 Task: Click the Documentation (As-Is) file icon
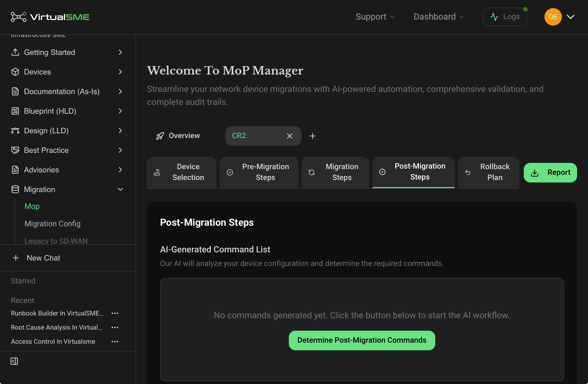15,91
